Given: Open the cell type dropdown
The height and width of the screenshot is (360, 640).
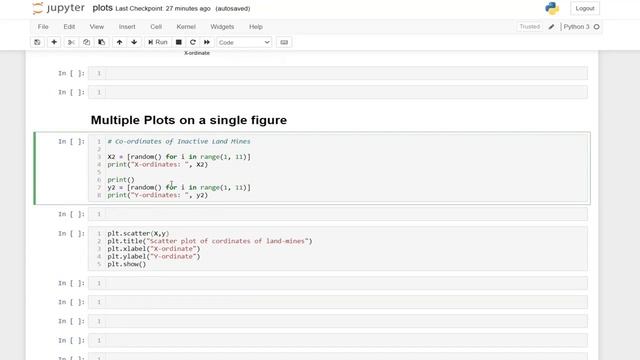Looking at the screenshot, I should point(244,42).
